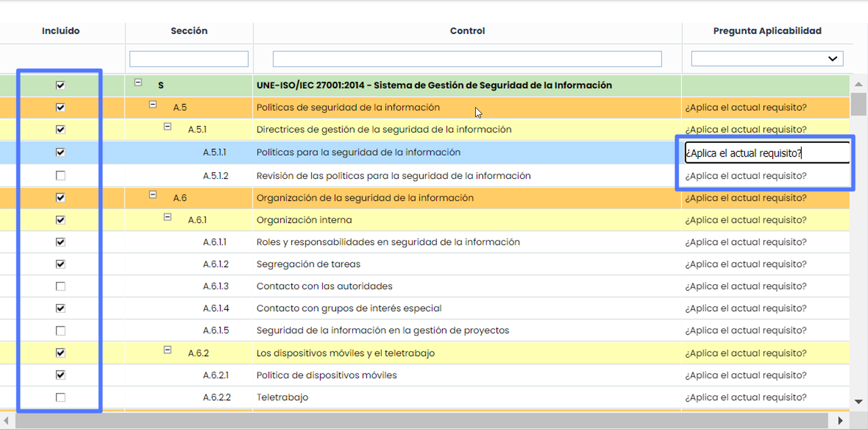Screen dimensions: 868x430
Task: Collapse the S root tree node
Action: [138, 83]
